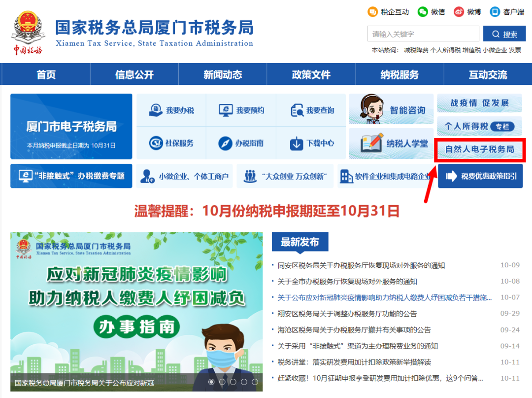Click hot word 发票
532x398 pixels.
click(515, 50)
